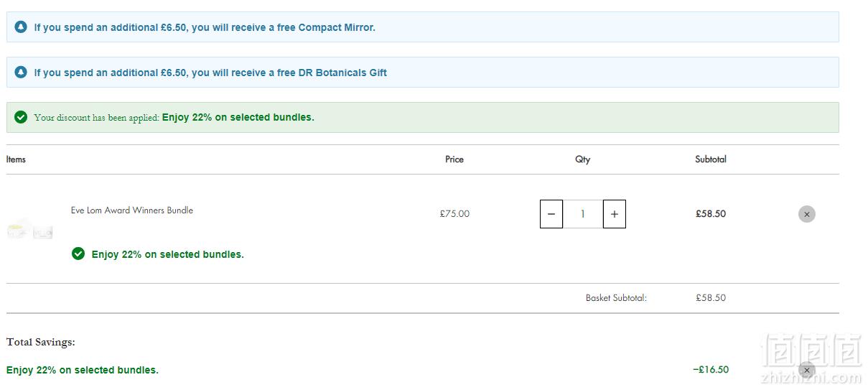Click the Qty column header
This screenshot has width=868, height=390.
pos(582,159)
